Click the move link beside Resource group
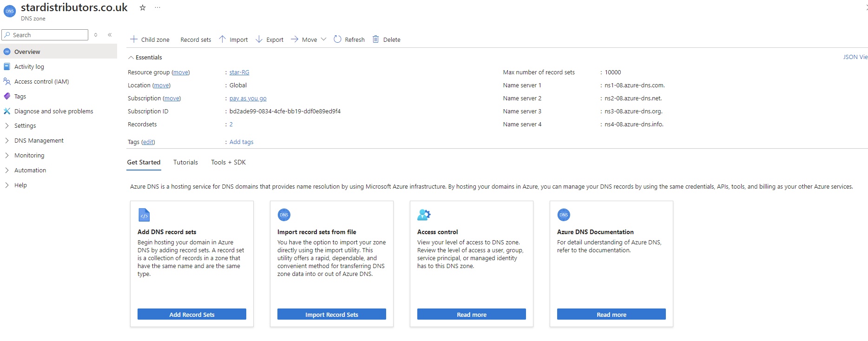The height and width of the screenshot is (341, 868). (x=181, y=72)
